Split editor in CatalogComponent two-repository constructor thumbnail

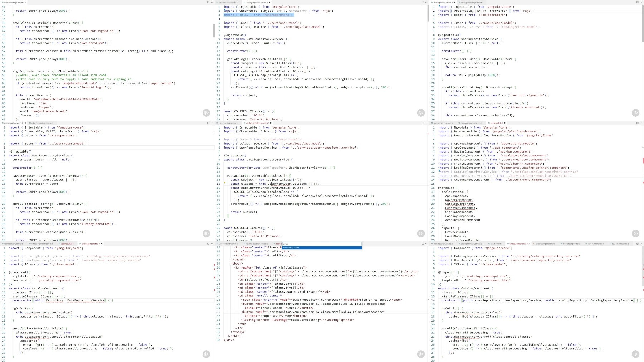pos(637,243)
